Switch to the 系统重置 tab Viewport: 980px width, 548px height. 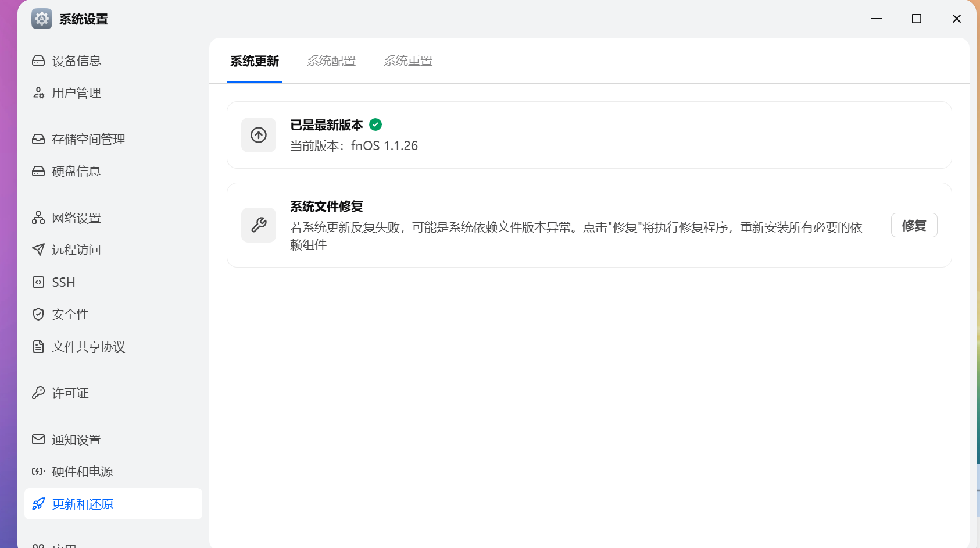[x=407, y=61]
